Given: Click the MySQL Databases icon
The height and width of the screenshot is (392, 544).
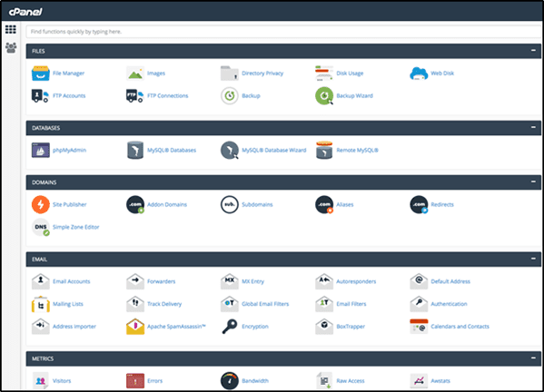Looking at the screenshot, I should click(x=135, y=150).
